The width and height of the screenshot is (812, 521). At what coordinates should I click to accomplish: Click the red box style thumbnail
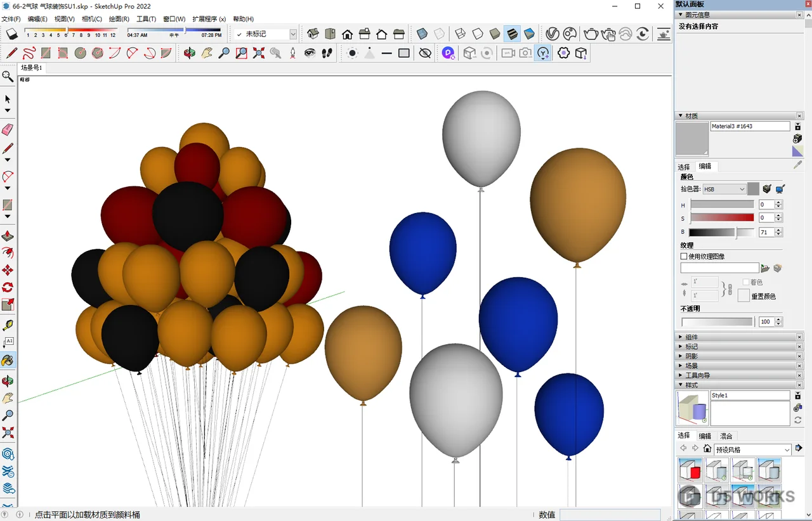tap(690, 471)
